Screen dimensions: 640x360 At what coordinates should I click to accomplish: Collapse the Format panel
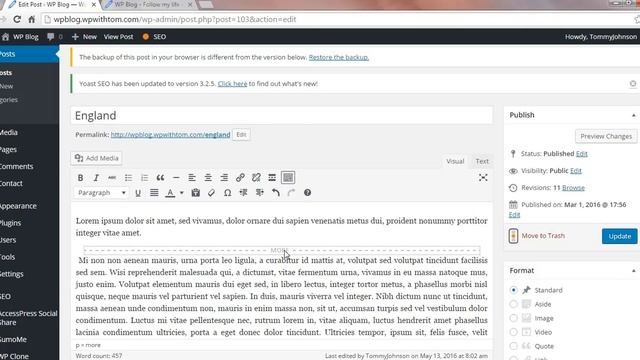coord(633,271)
